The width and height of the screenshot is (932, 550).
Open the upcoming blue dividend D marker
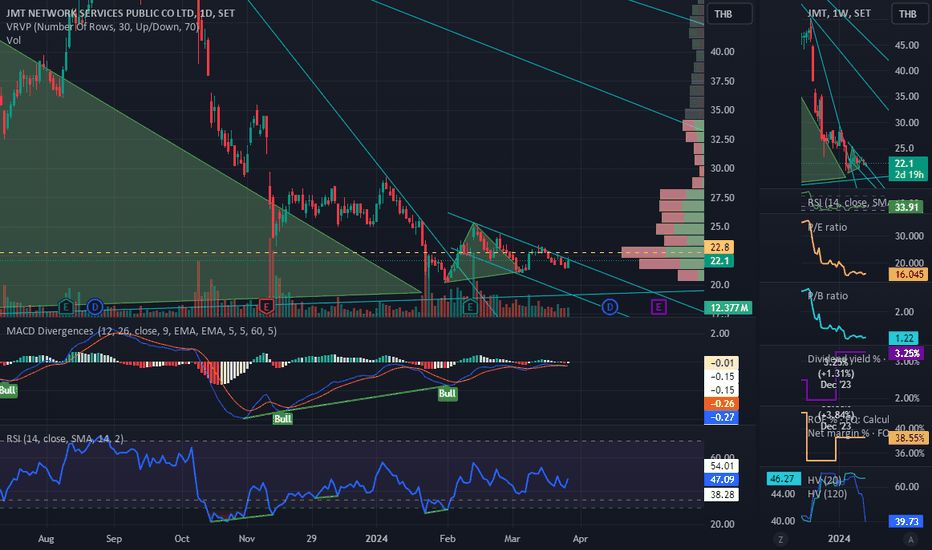tap(609, 307)
